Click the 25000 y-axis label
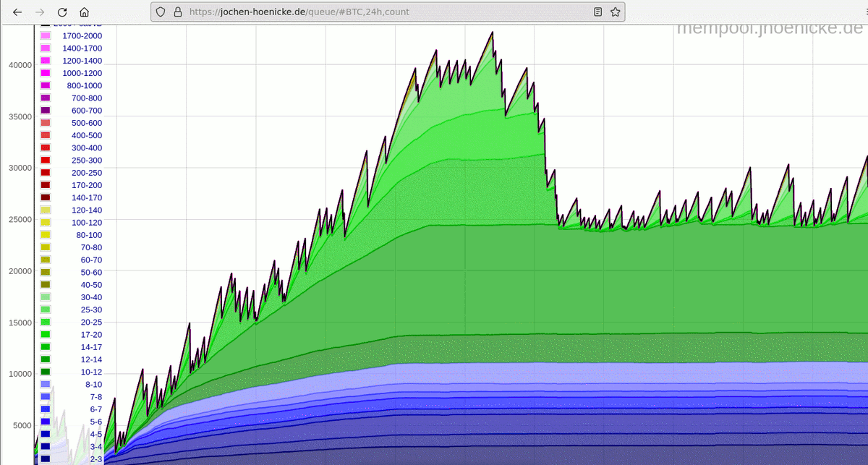868x465 pixels. coord(20,219)
